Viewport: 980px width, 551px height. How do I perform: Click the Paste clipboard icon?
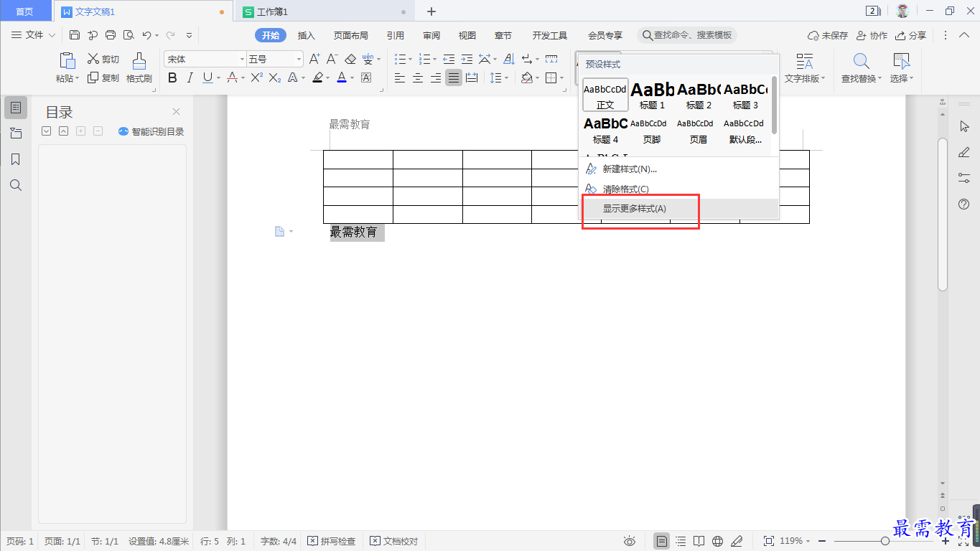(x=67, y=60)
